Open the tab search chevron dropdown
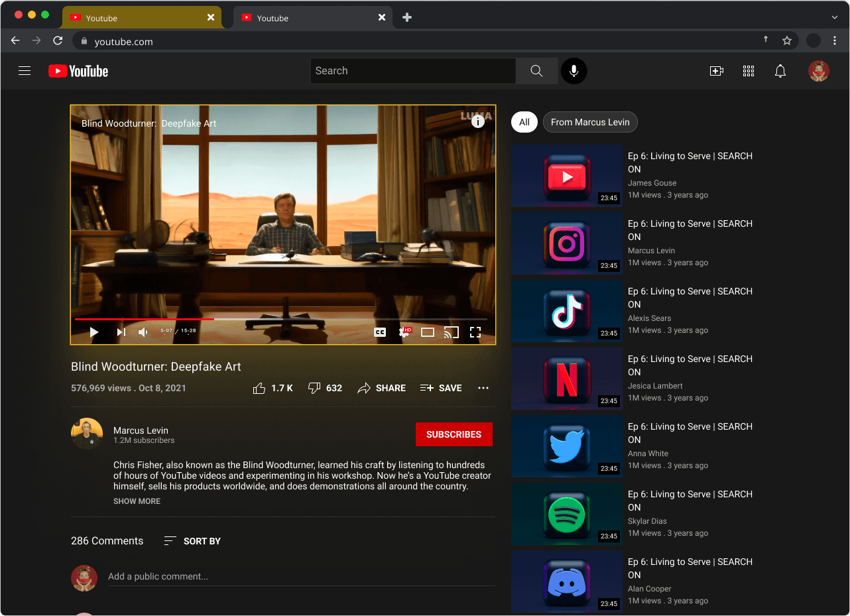 pos(835,17)
